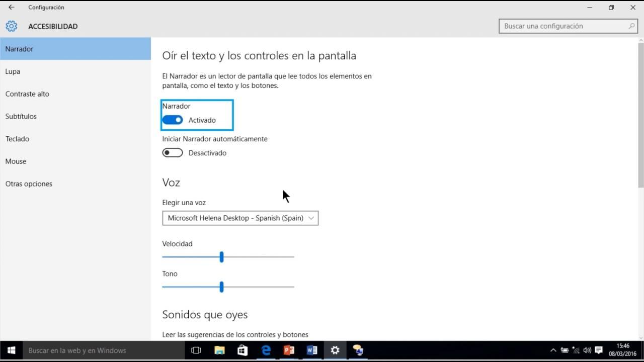This screenshot has width=644, height=362.
Task: Disable the Narrador toggle
Action: point(173,120)
